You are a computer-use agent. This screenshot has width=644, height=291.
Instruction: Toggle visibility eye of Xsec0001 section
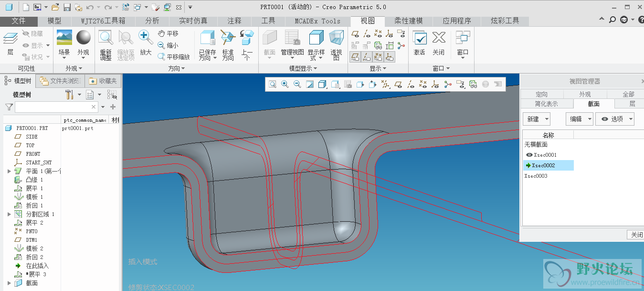pos(529,155)
